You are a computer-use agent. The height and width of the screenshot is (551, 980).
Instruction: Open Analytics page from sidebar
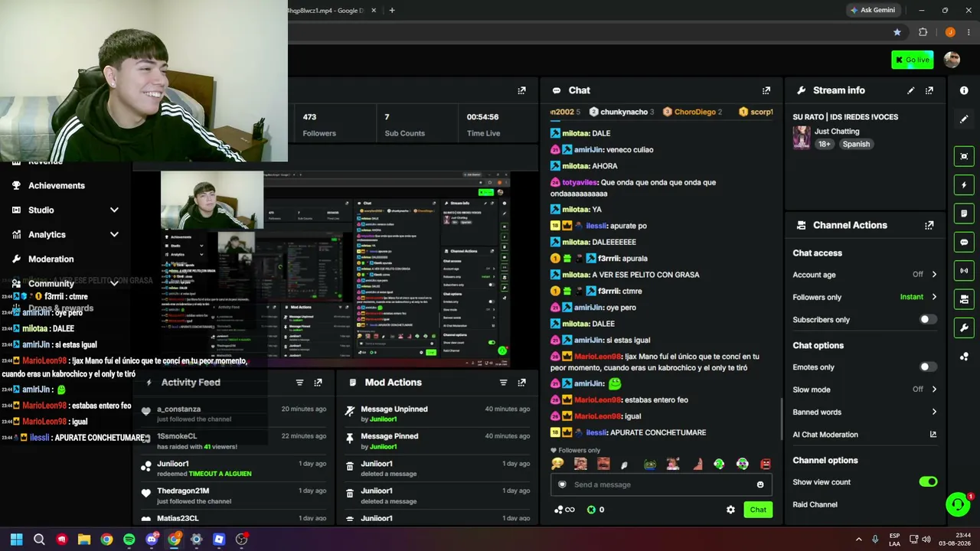pos(47,234)
